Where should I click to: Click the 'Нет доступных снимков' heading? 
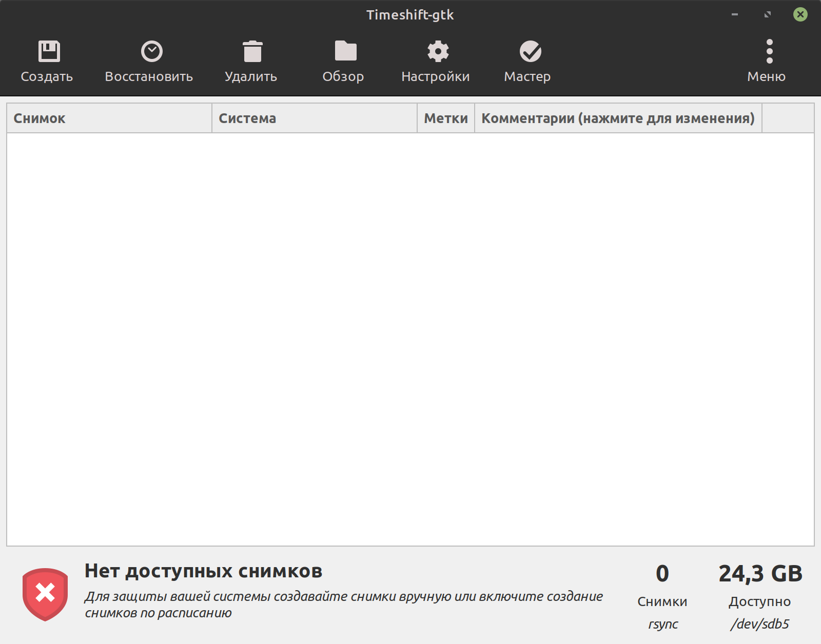[x=203, y=571]
